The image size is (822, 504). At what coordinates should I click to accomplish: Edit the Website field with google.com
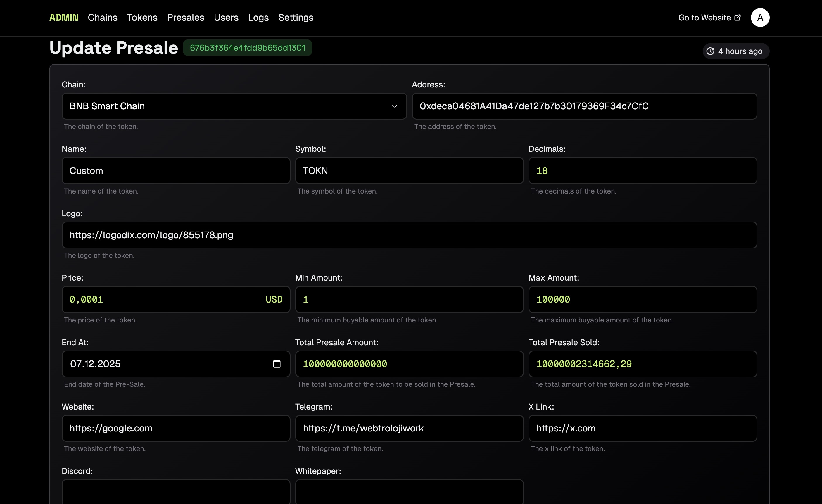(x=176, y=428)
